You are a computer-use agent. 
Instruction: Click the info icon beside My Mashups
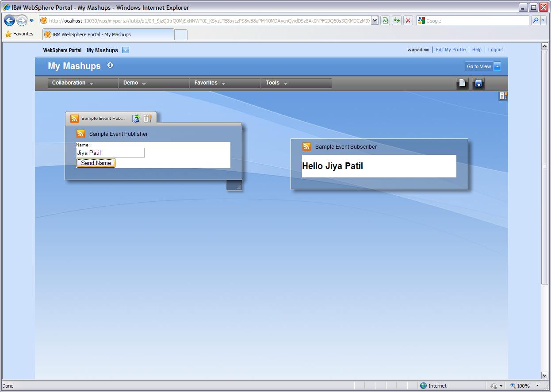point(110,65)
